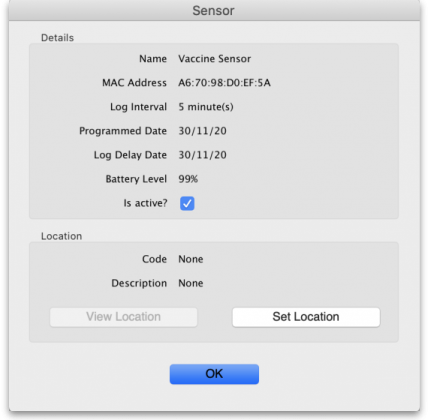
Task: Click the Set Location button
Action: click(x=306, y=317)
